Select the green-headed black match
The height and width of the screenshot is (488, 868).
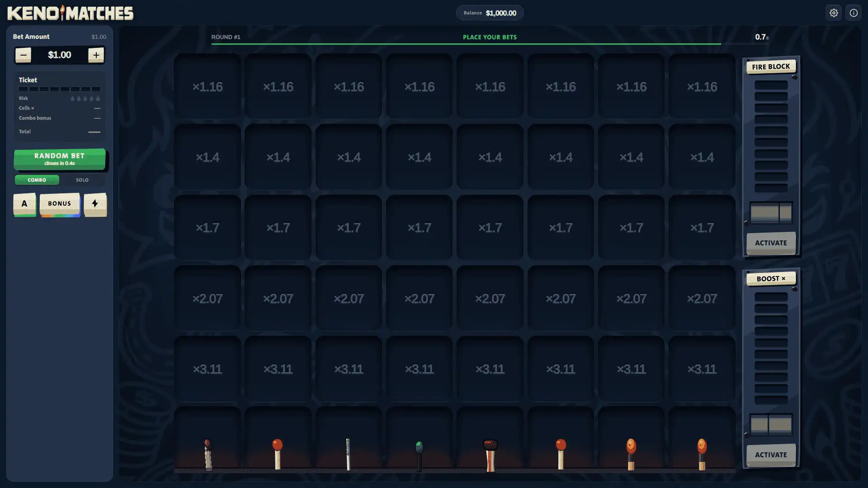419,455
